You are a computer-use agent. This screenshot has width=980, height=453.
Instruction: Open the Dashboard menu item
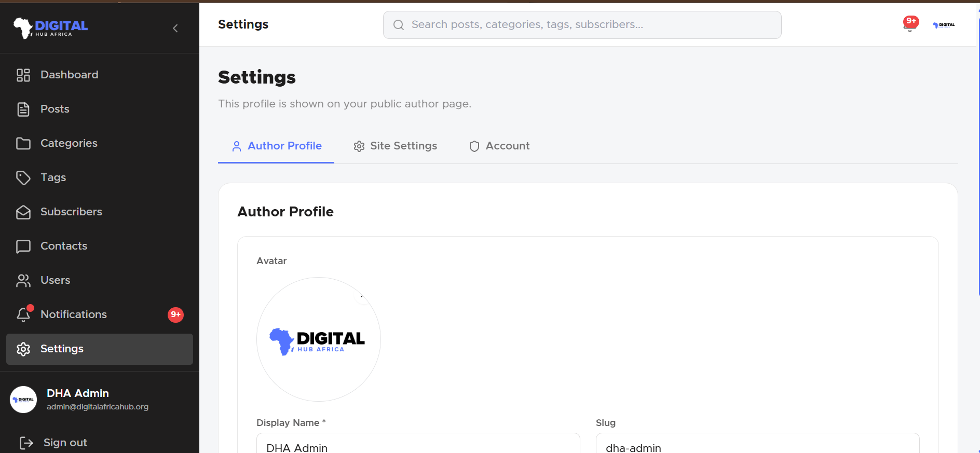click(100, 75)
